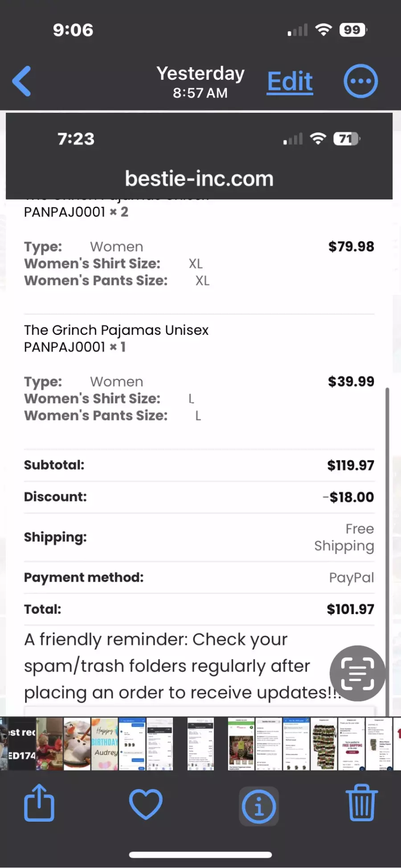Click the gray scrollbar beside order totals
The height and width of the screenshot is (868, 401).
point(387,552)
